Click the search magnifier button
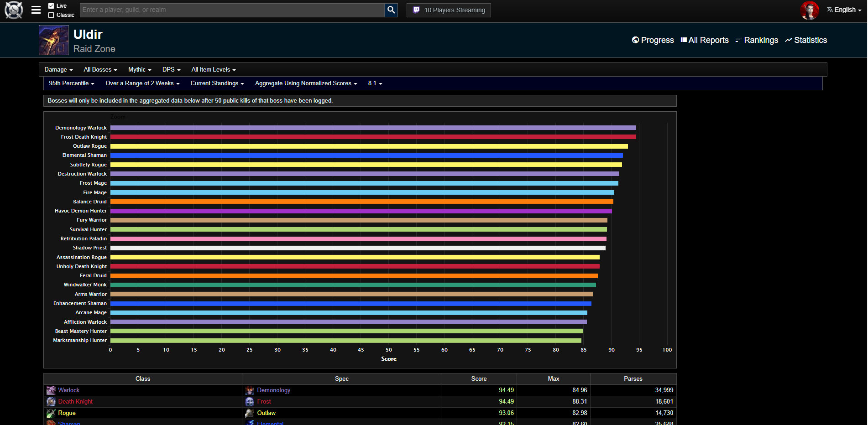 point(391,10)
